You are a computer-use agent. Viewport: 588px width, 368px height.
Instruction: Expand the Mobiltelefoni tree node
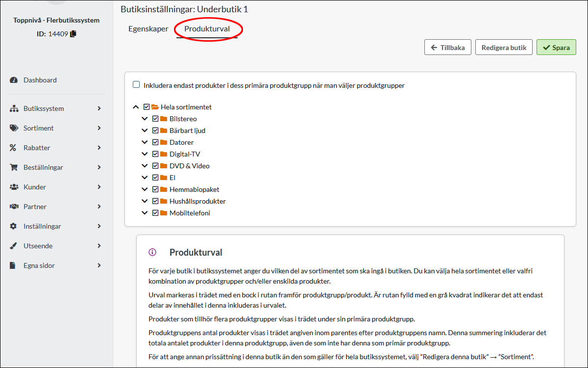point(145,213)
